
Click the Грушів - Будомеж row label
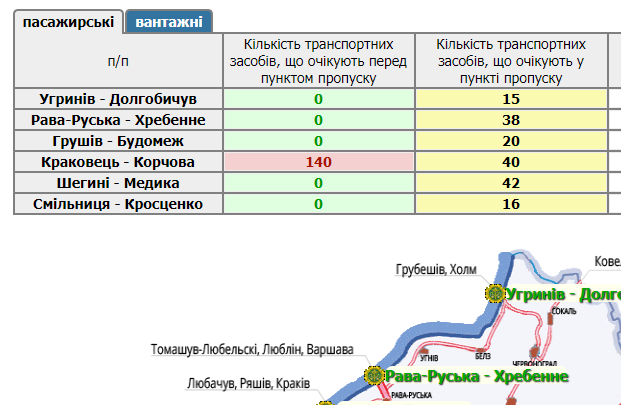(118, 140)
